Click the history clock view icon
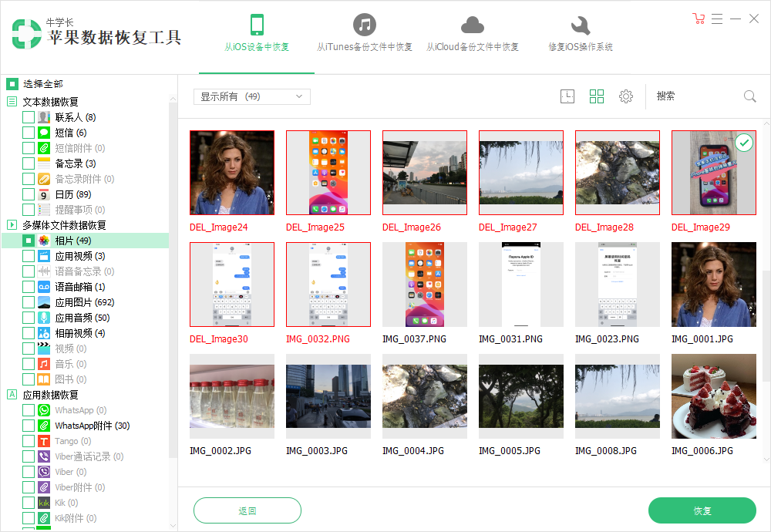The height and width of the screenshot is (532, 771). point(567,96)
